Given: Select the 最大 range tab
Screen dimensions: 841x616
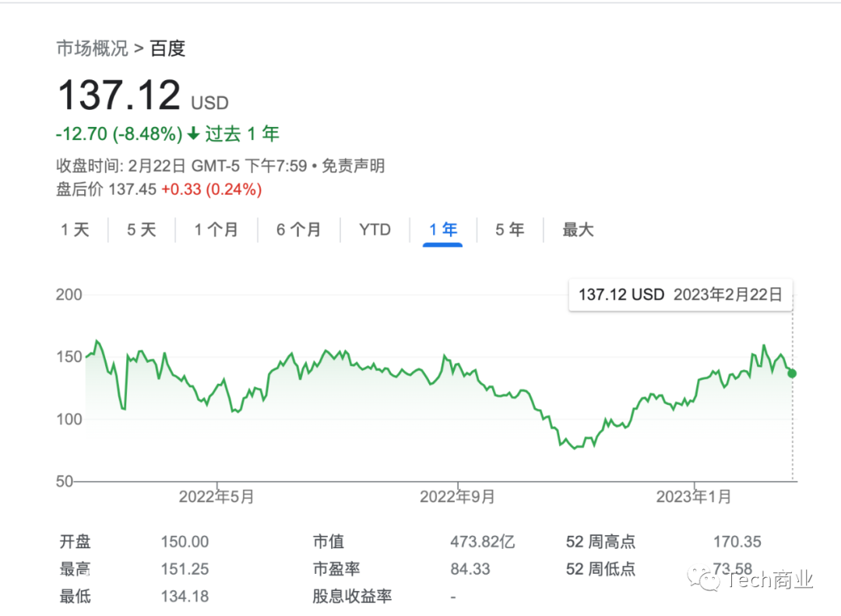Looking at the screenshot, I should coord(578,231).
